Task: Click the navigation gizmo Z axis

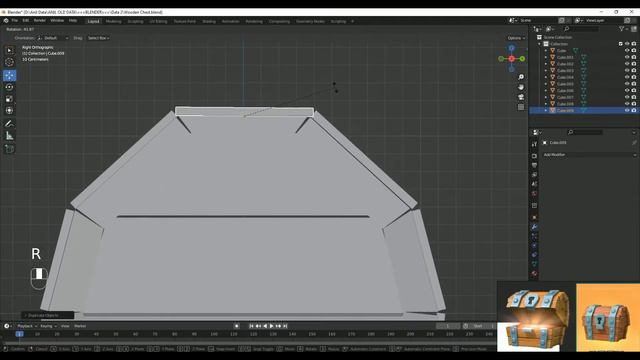Action: (511, 48)
